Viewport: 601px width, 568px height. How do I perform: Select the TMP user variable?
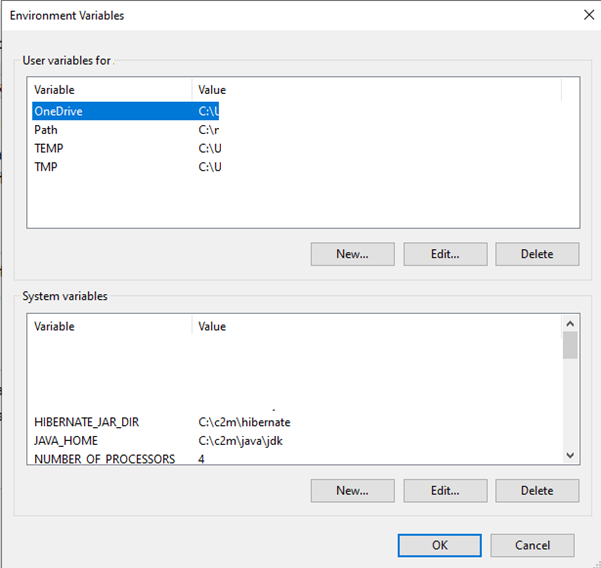46,167
